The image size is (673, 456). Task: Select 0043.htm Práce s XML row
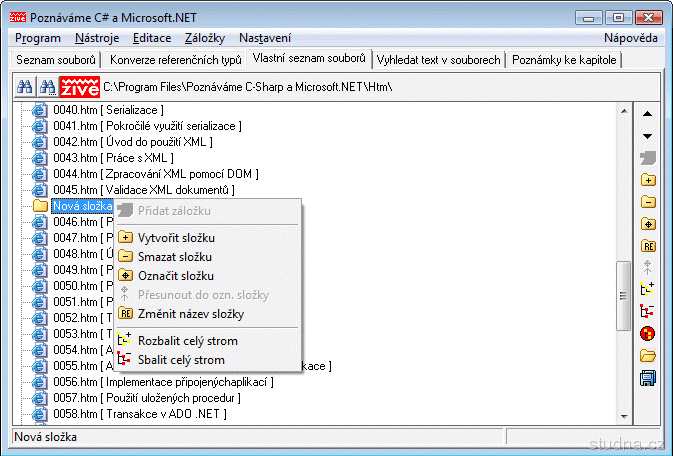coord(113,158)
